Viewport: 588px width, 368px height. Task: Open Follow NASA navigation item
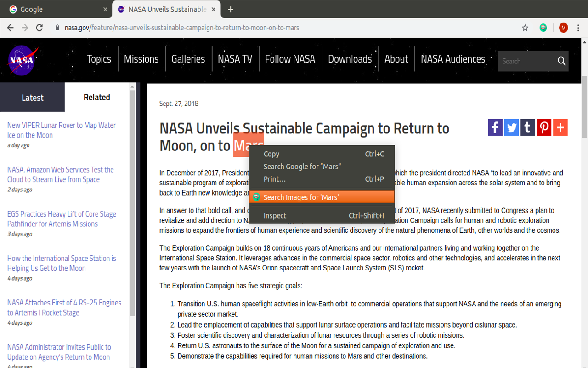point(290,59)
